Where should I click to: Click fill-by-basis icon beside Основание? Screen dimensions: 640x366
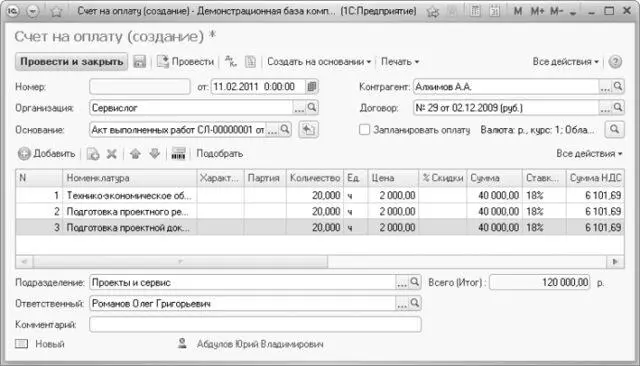(x=308, y=130)
